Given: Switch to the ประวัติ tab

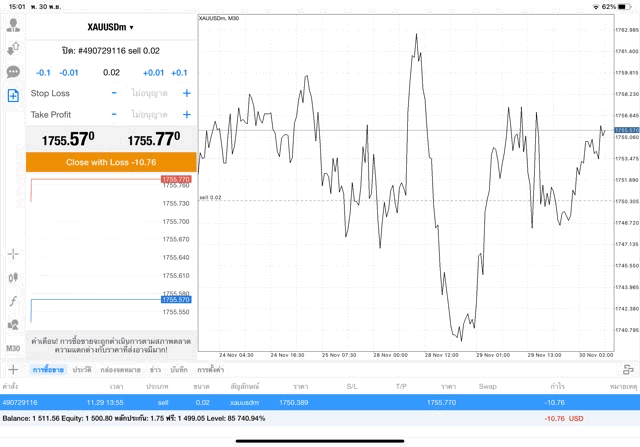Looking at the screenshot, I should click(82, 370).
